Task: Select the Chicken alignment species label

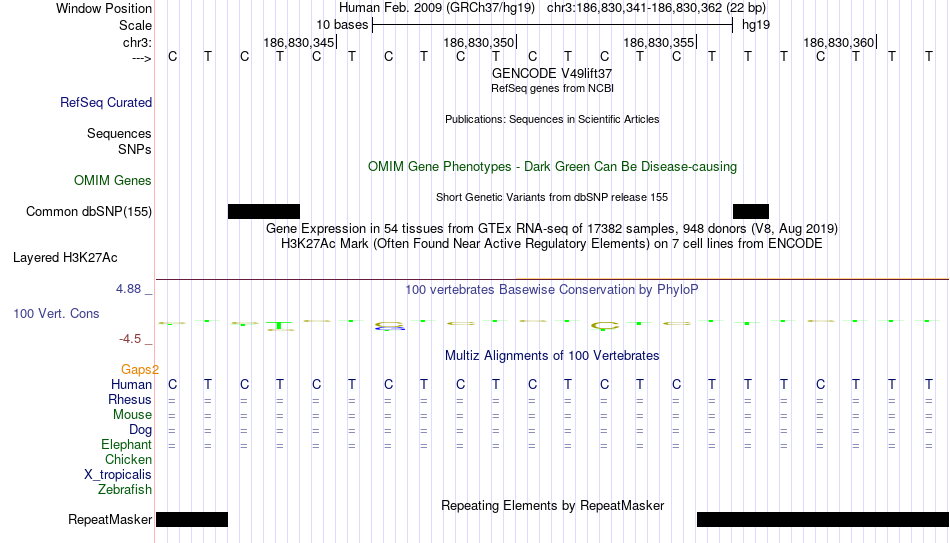Action: pyautogui.click(x=128, y=460)
